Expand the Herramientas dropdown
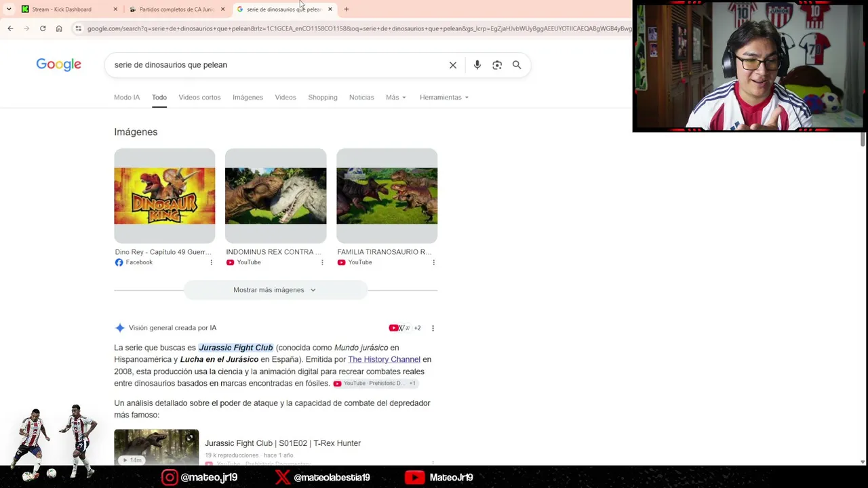This screenshot has width=868, height=488. (x=444, y=97)
